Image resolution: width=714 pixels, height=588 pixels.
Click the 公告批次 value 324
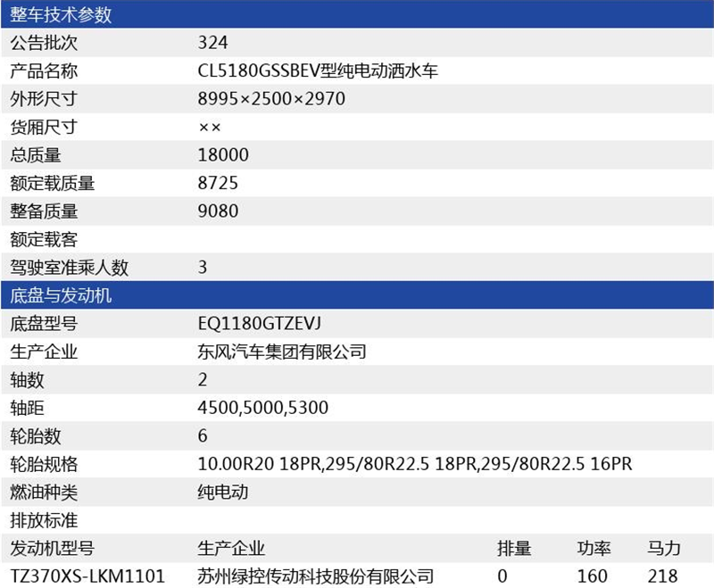[213, 42]
